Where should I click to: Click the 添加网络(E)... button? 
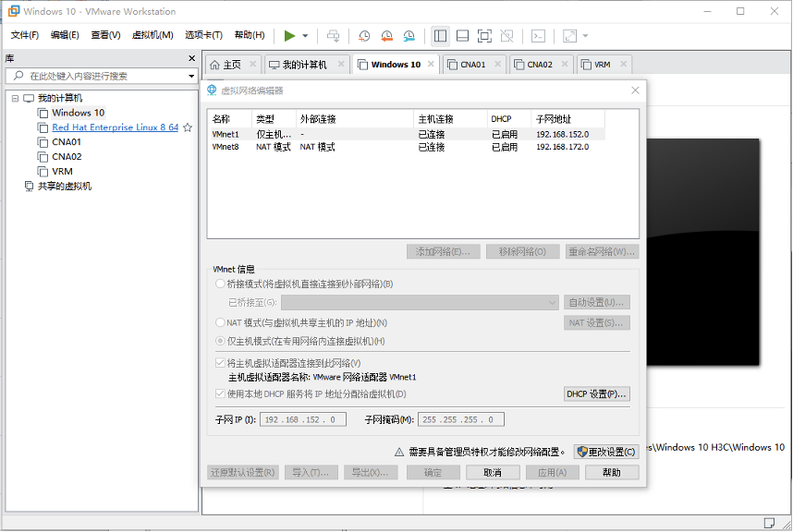[443, 251]
